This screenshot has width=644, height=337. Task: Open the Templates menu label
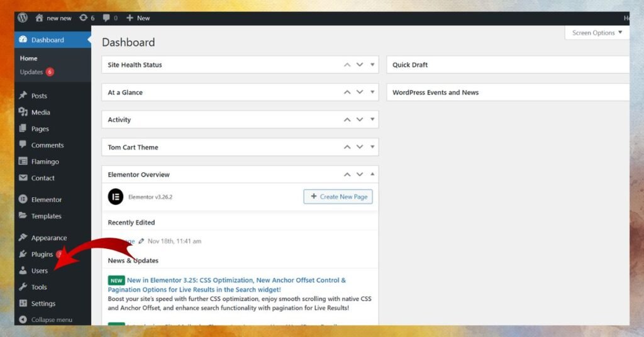pyautogui.click(x=46, y=216)
